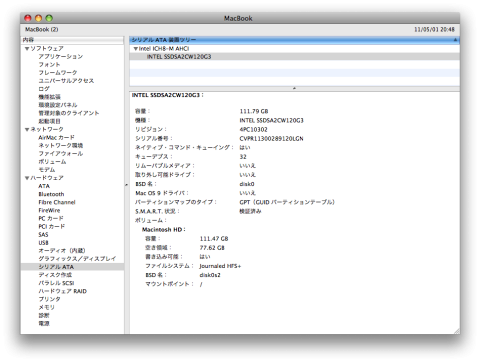Select the ハードウェア category label
This screenshot has height=362, width=480.
(x=47, y=178)
